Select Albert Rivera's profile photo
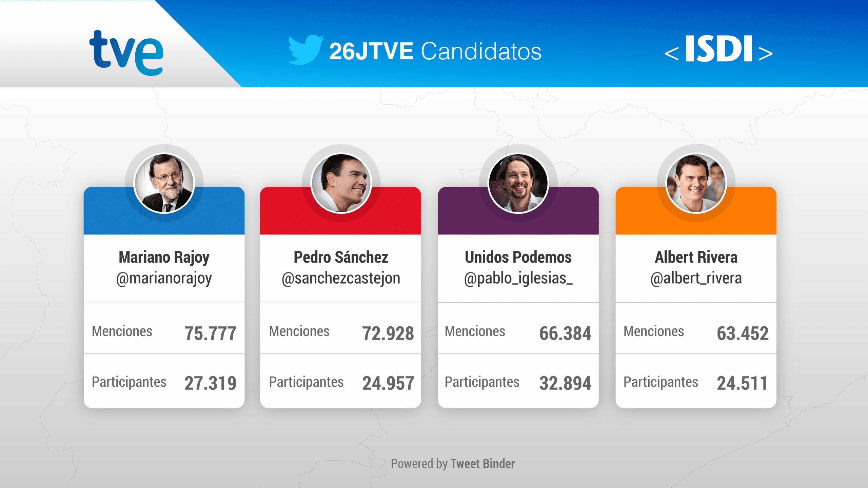The image size is (868, 488). [x=696, y=183]
